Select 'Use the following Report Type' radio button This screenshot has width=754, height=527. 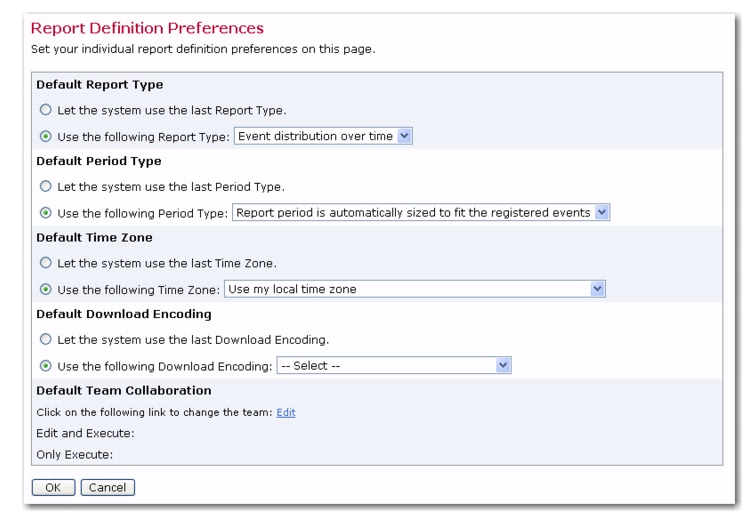[x=46, y=137]
